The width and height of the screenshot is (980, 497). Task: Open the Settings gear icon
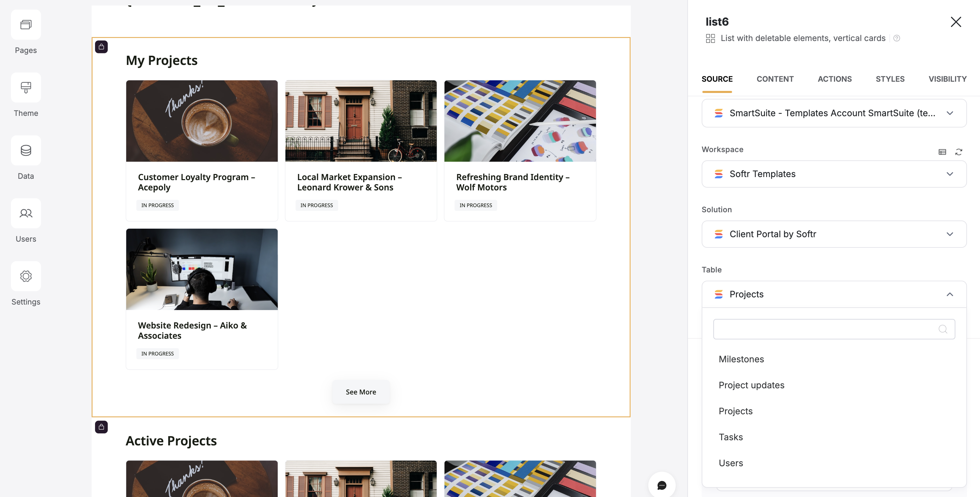tap(26, 276)
